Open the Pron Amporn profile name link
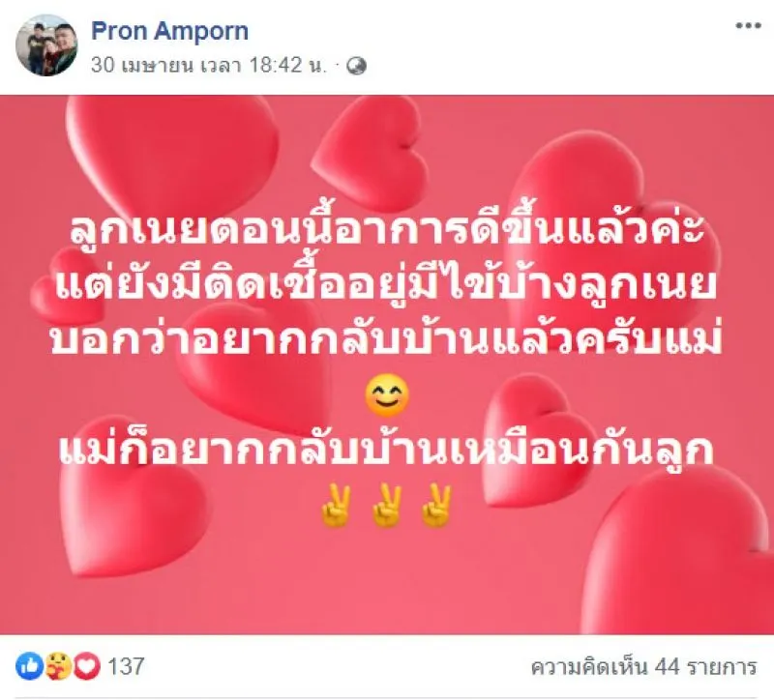 (170, 31)
